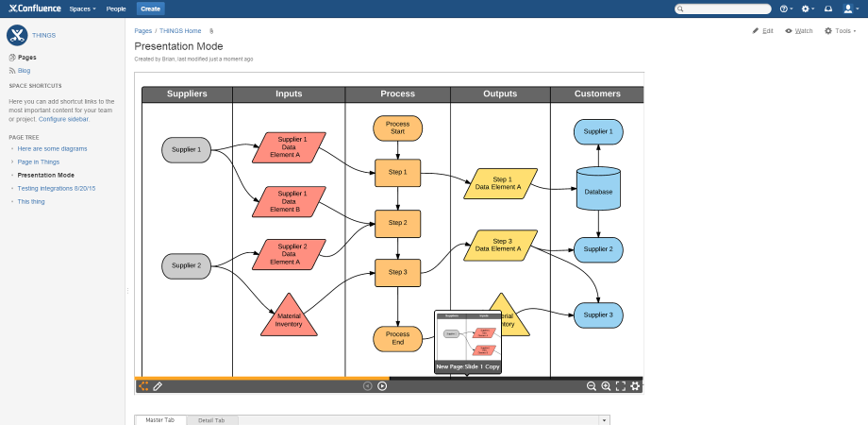Image resolution: width=868 pixels, height=425 pixels.
Task: Open the user profile menu
Action: 850,8
